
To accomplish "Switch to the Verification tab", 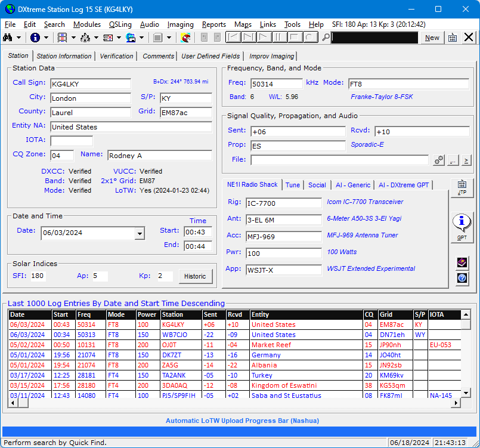I will (116, 56).
